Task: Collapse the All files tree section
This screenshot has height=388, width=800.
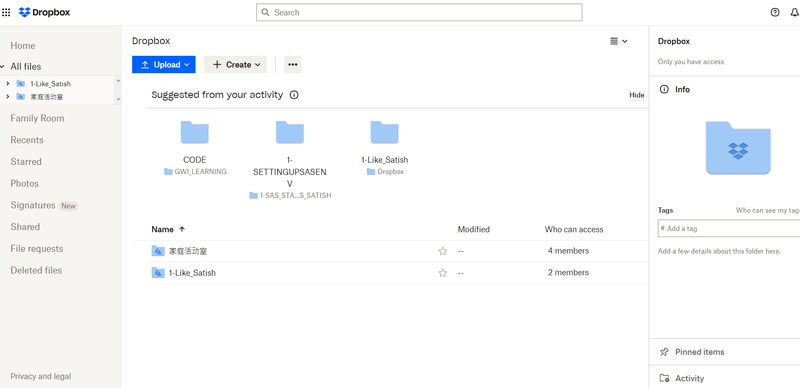Action: (3, 67)
